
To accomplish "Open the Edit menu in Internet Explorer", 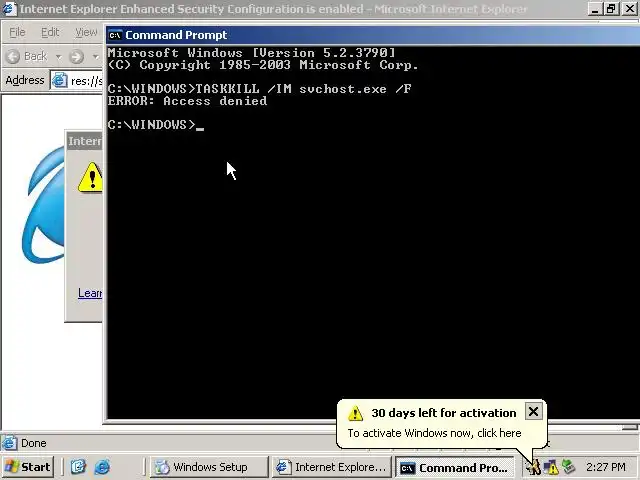I will tap(50, 32).
